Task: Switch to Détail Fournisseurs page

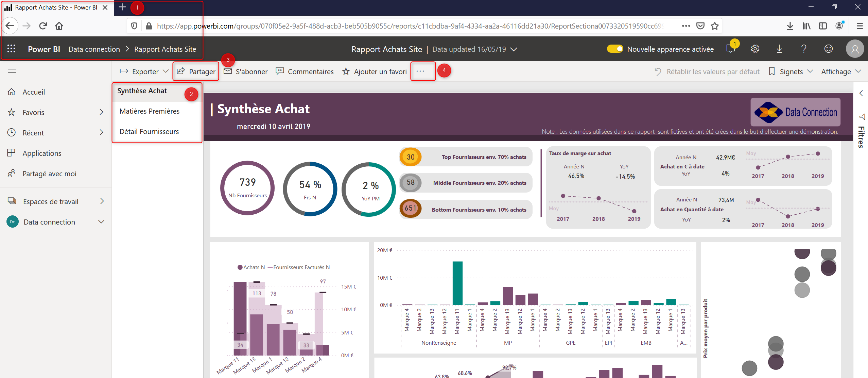Action: [149, 132]
